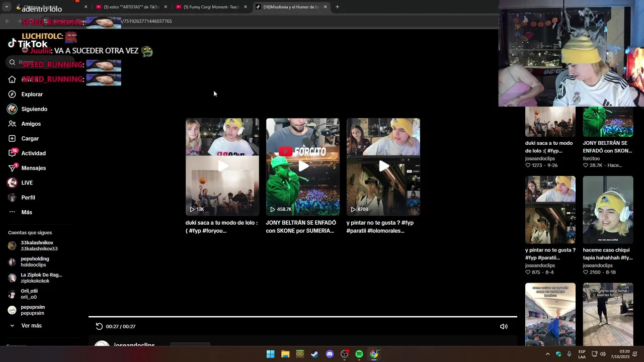
Task: Close the 'estos ARTISTAS de TikTok' tab
Action: tap(166, 7)
